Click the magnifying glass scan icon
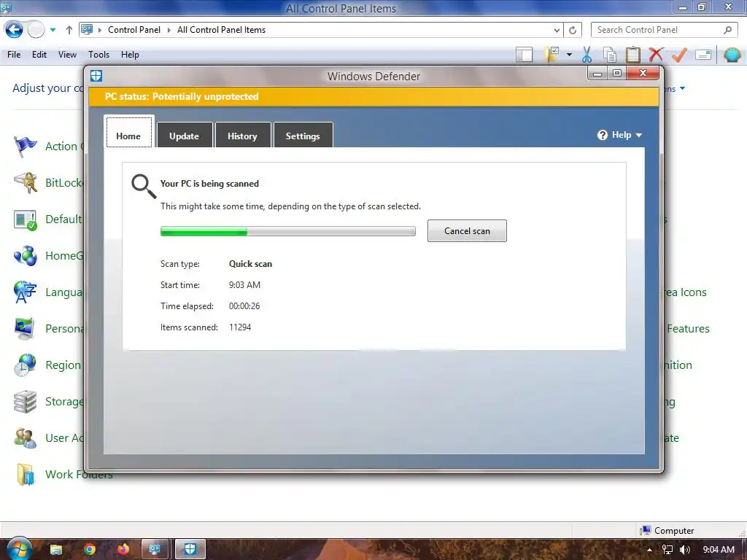Image resolution: width=747 pixels, height=560 pixels. click(144, 186)
